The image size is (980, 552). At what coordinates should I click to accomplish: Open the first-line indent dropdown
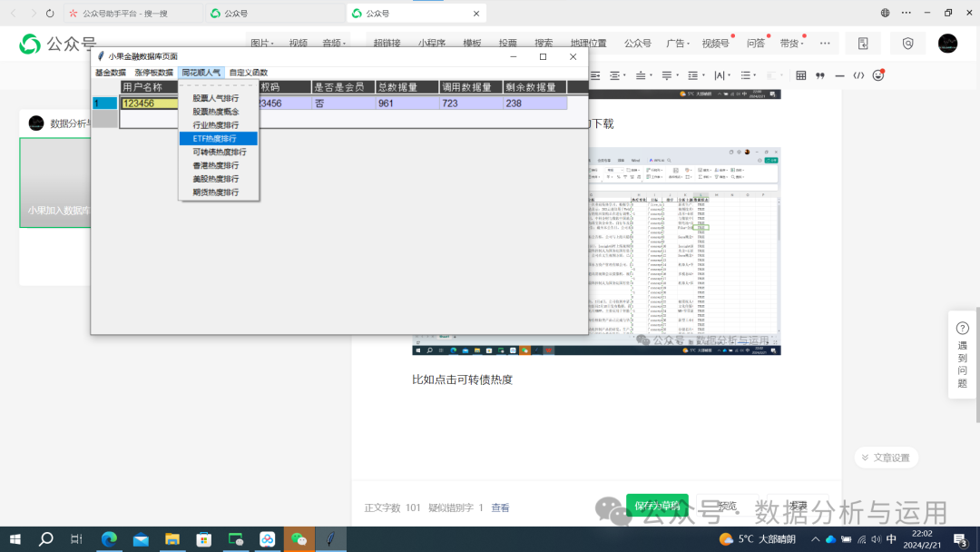tap(696, 75)
